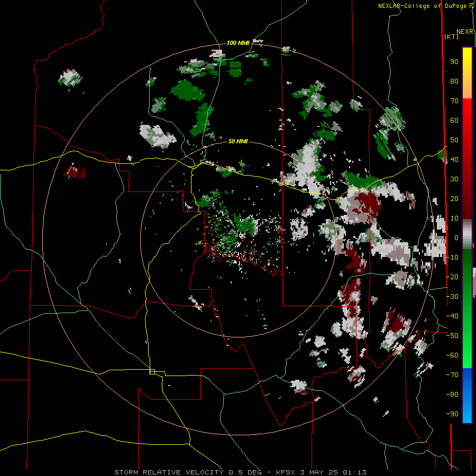Click the green band of the velocity scale
Image resolution: width=476 pixels, height=476 pixels.
[x=467, y=308]
